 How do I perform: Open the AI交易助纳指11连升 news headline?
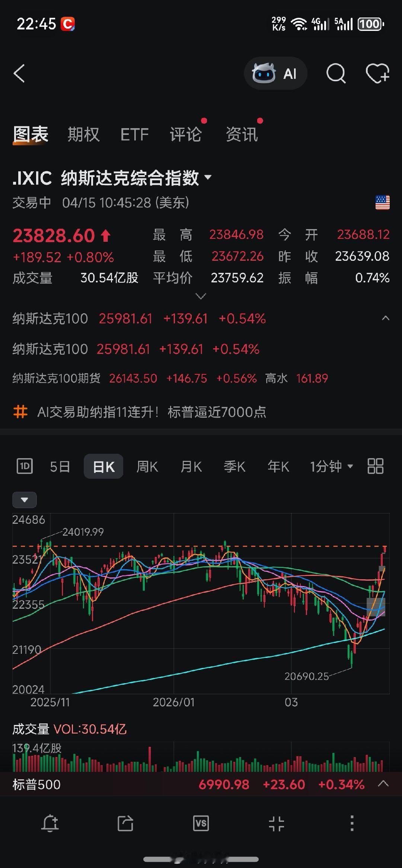click(x=151, y=412)
